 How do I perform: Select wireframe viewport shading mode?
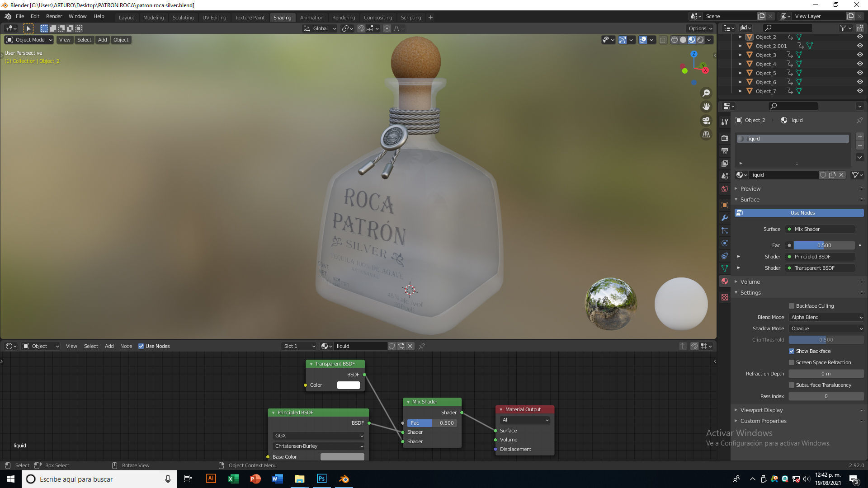point(675,40)
